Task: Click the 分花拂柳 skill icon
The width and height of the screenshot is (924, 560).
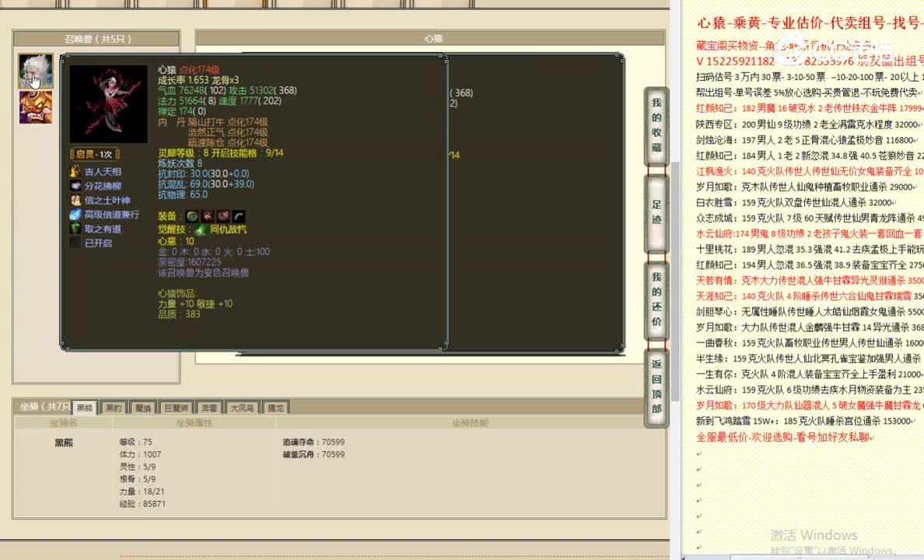Action: coord(75,186)
